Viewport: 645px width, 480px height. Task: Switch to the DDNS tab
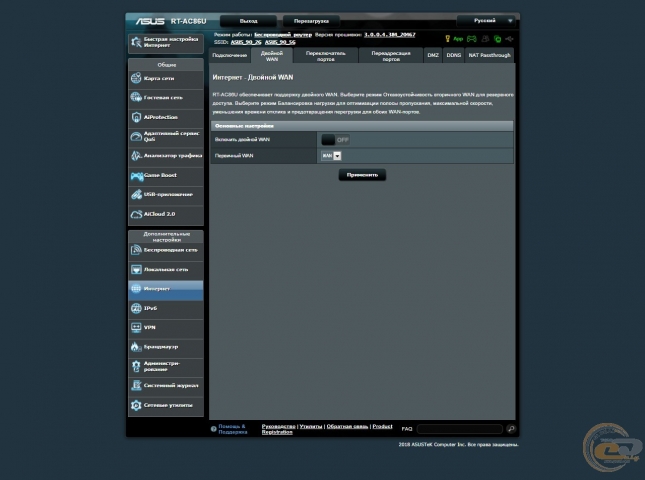454,56
